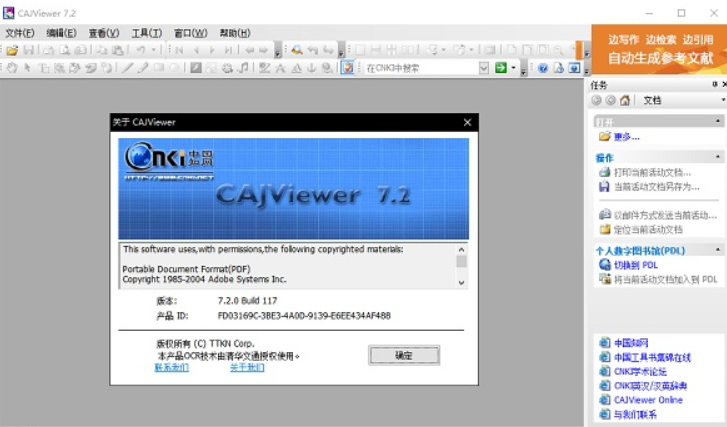The height and width of the screenshot is (427, 727).
Task: Click the 更多... link under 打开
Action: pyautogui.click(x=626, y=137)
